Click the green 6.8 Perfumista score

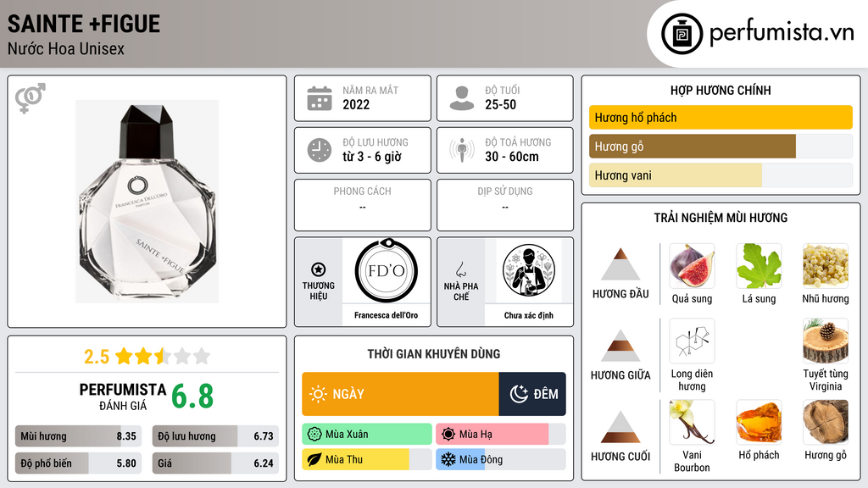192,396
